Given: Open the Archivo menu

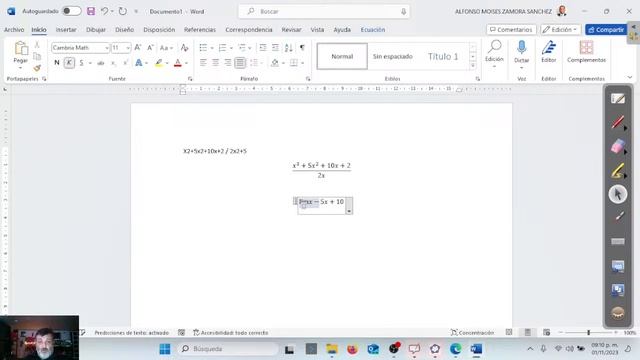Looking at the screenshot, I should point(14,30).
